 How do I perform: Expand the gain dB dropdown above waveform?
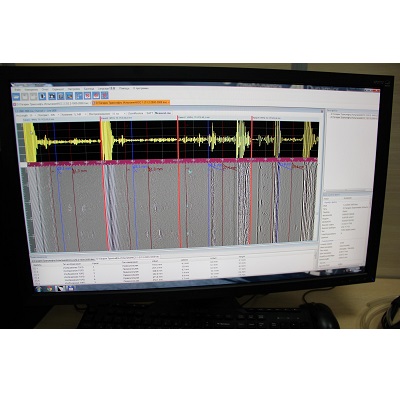pyautogui.click(x=73, y=114)
